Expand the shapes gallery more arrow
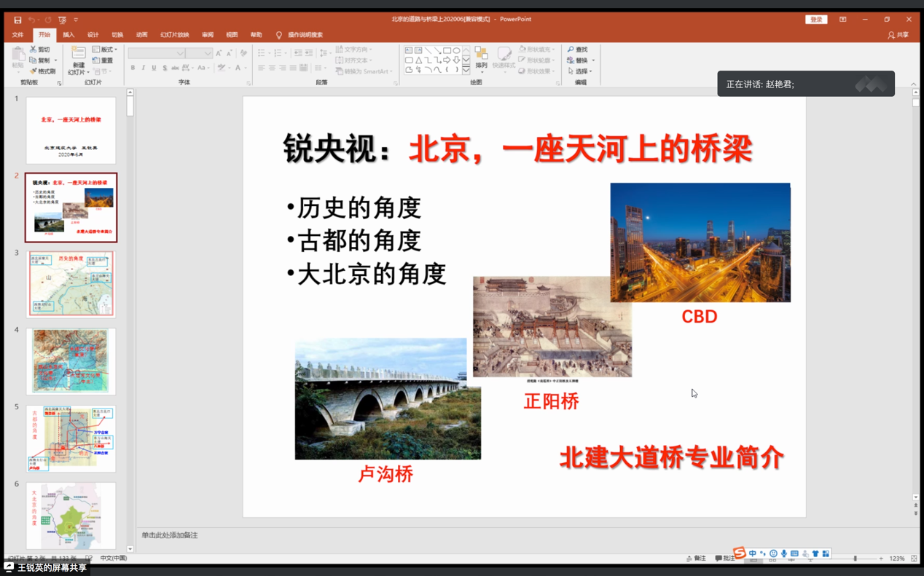 click(x=466, y=71)
